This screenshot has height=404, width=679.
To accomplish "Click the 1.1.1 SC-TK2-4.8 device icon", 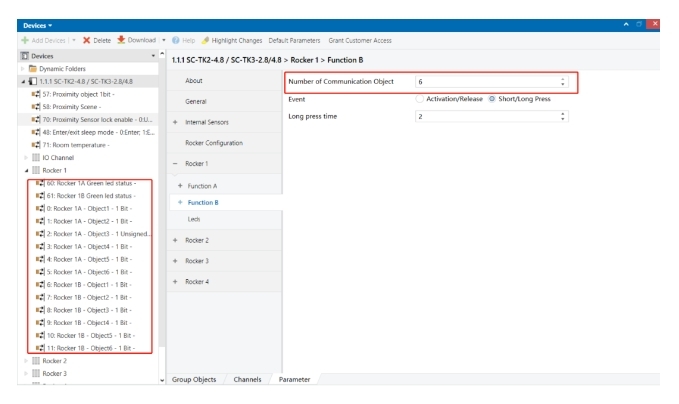I will [21, 80].
